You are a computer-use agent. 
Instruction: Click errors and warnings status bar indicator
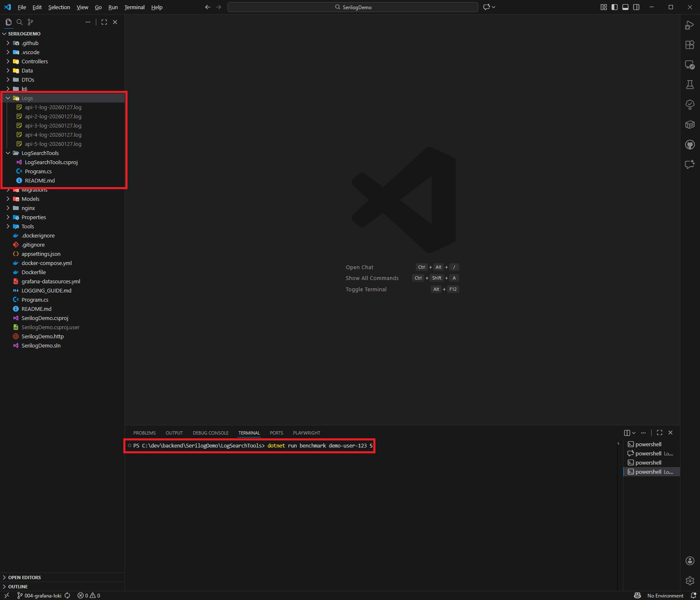(x=88, y=595)
